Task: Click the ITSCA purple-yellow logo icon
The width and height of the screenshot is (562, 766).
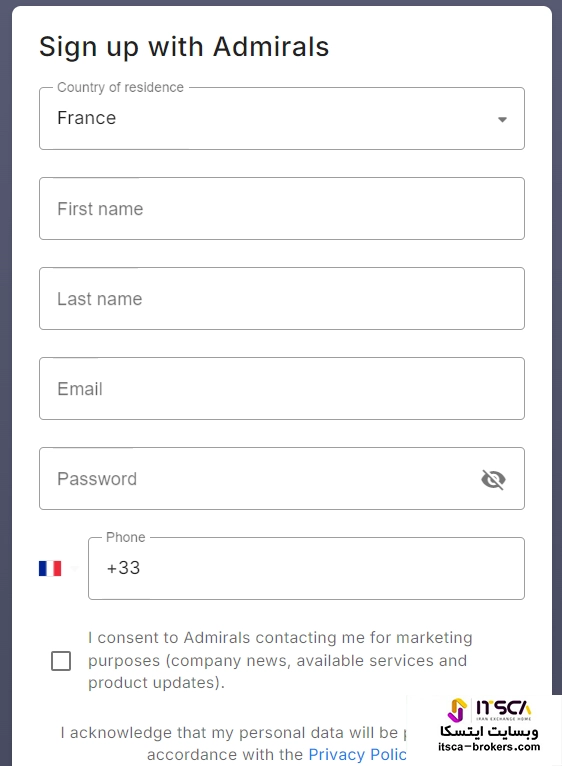Action: [457, 710]
